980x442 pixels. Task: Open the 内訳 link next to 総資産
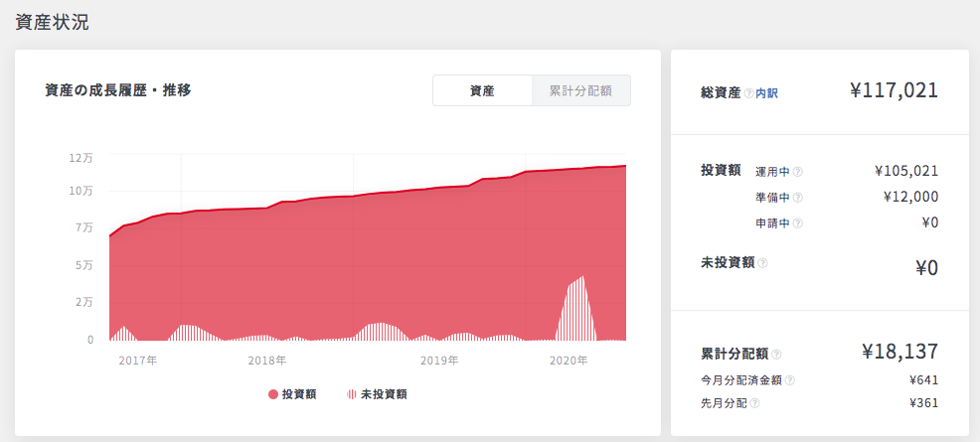pos(767,93)
